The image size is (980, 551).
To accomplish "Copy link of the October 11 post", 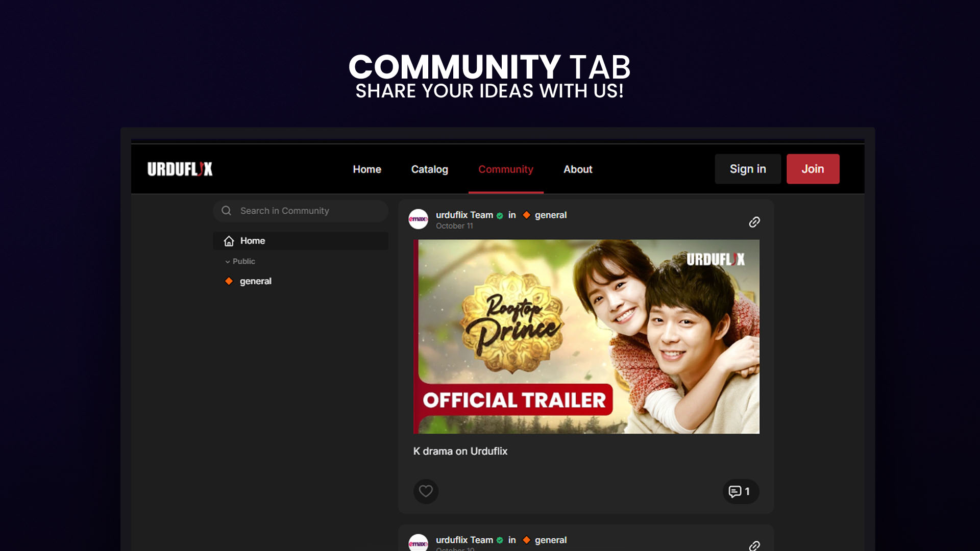I will coord(754,222).
